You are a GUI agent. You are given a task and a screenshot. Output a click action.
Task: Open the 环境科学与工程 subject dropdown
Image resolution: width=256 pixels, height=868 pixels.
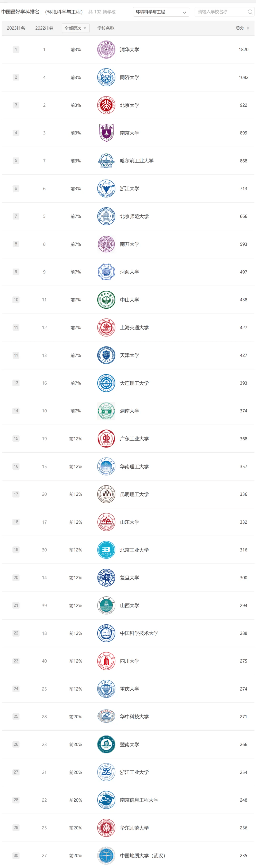click(161, 12)
